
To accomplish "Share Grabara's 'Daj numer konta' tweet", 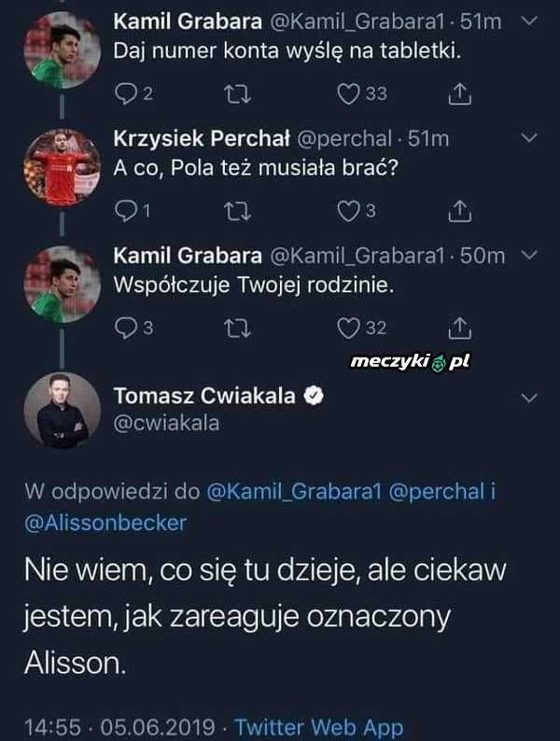I will pyautogui.click(x=459, y=93).
